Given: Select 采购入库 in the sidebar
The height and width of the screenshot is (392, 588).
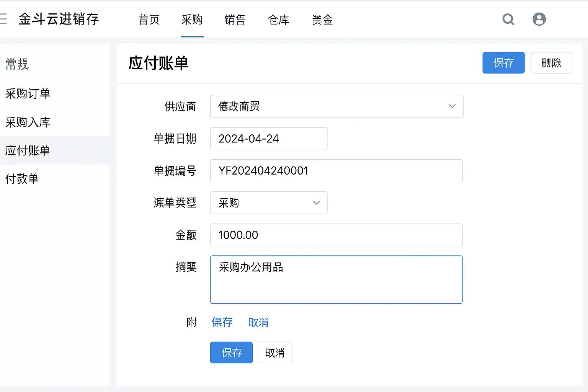Looking at the screenshot, I should [28, 122].
